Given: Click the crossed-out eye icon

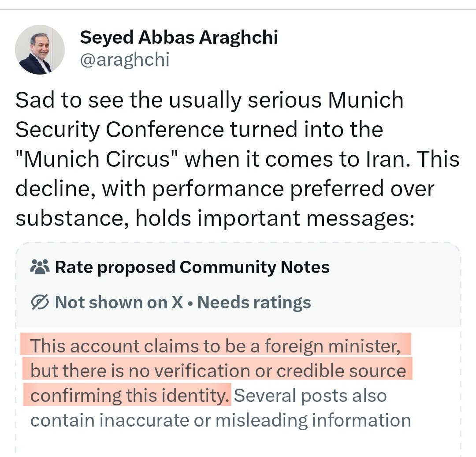Looking at the screenshot, I should pos(40,303).
